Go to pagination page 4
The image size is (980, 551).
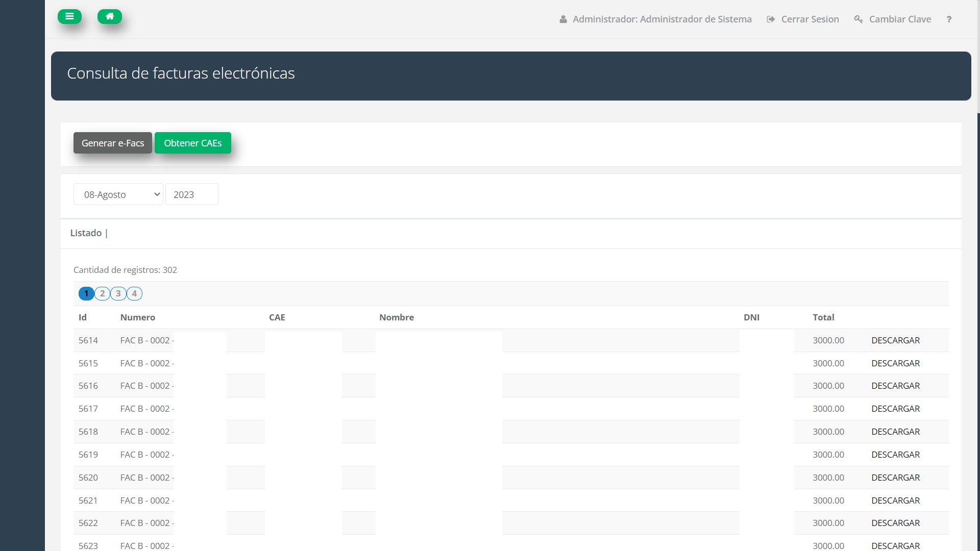(134, 293)
